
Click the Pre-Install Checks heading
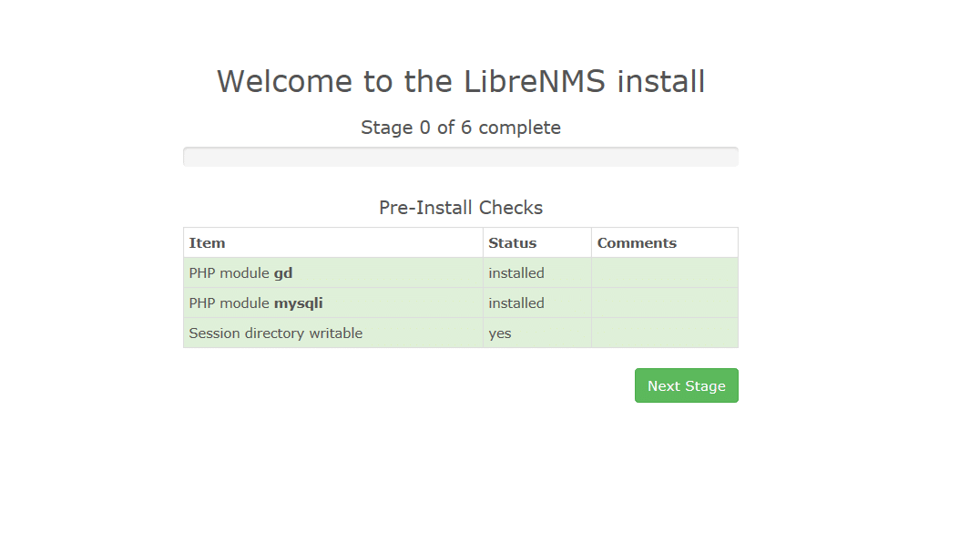pyautogui.click(x=461, y=208)
